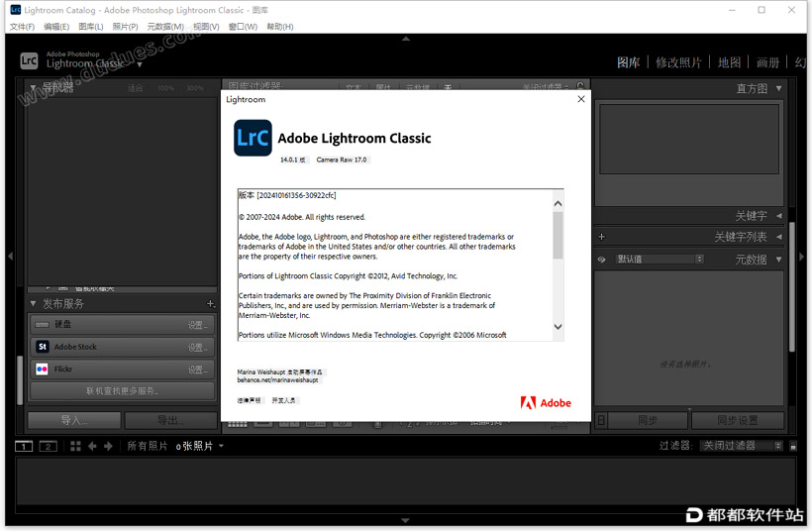Click the 导入 button
Screen dimensions: 812x531
(x=74, y=420)
